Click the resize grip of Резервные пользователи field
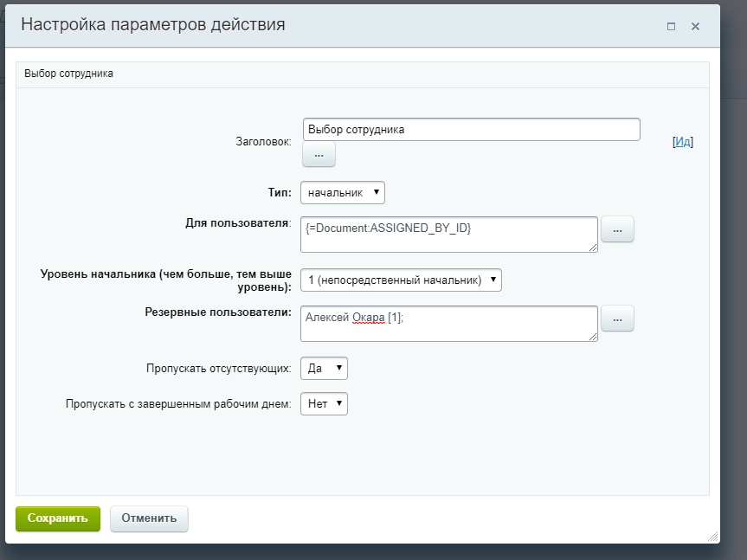 [595, 338]
